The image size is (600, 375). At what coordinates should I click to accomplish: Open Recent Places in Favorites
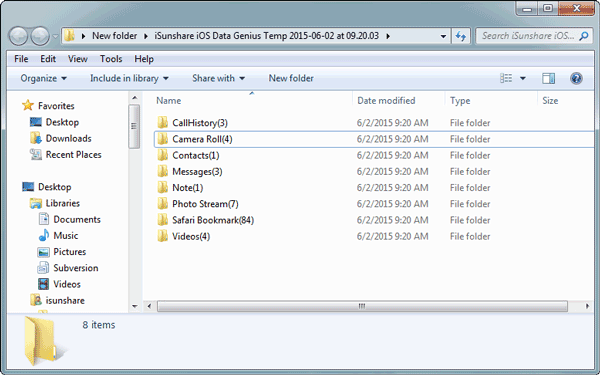(73, 155)
